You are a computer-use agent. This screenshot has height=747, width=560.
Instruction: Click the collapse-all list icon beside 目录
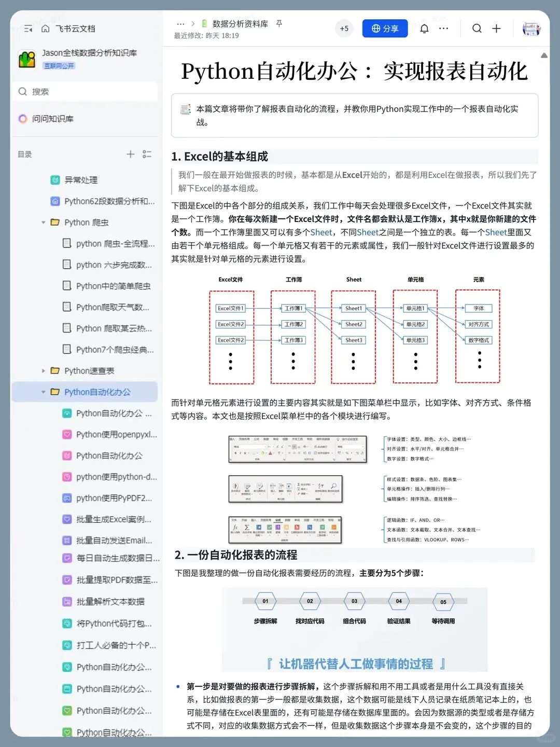pos(147,154)
